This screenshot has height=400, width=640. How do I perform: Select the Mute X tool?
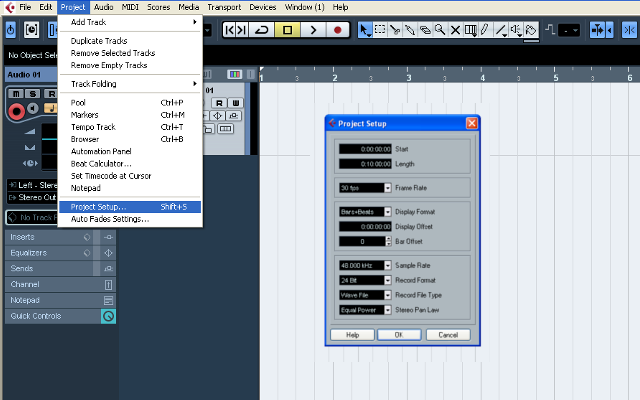point(455,30)
